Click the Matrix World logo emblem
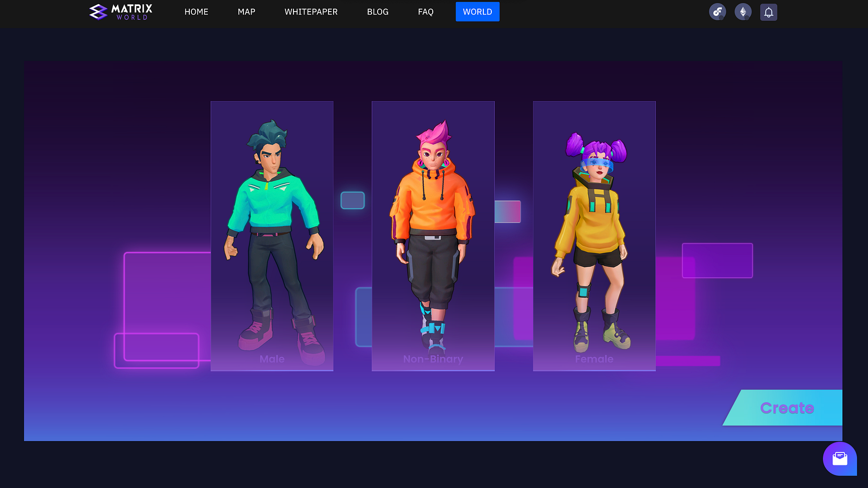The width and height of the screenshot is (868, 488). click(x=98, y=12)
